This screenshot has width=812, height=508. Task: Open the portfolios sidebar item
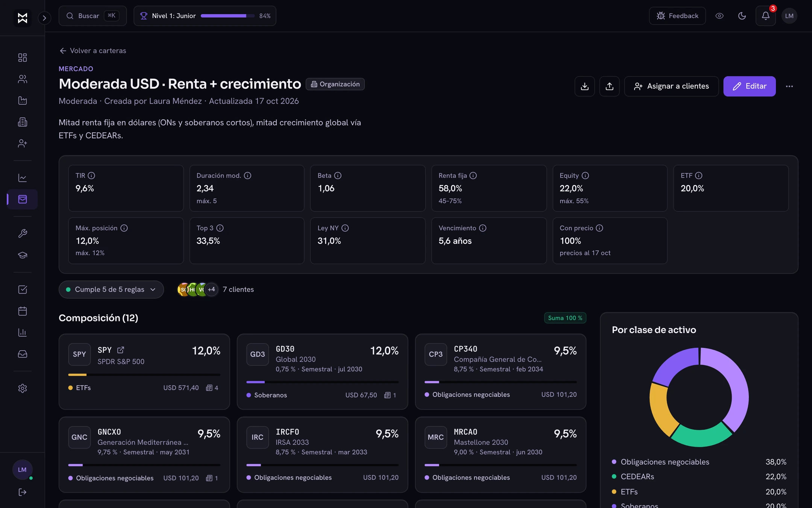click(x=23, y=199)
